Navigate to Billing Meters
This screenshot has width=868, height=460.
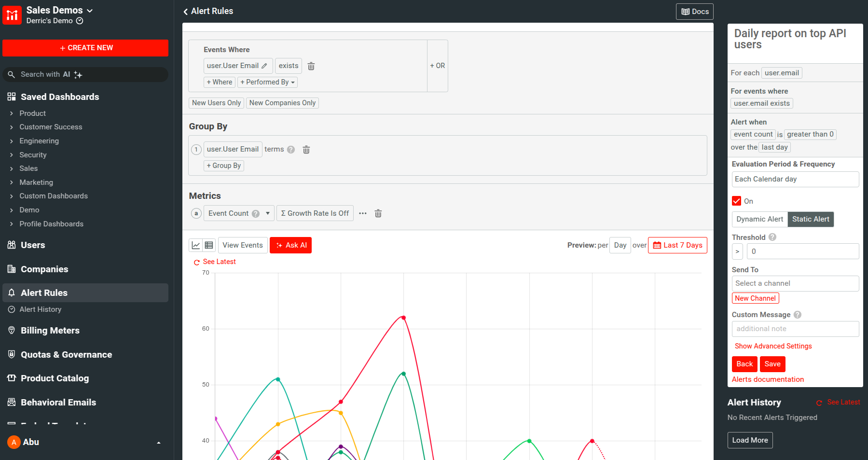coord(50,331)
